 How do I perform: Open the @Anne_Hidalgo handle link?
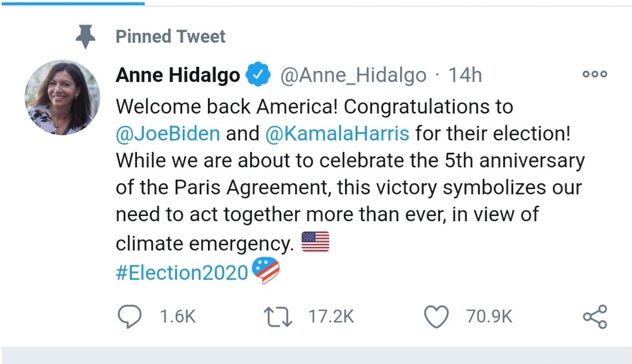tap(353, 76)
